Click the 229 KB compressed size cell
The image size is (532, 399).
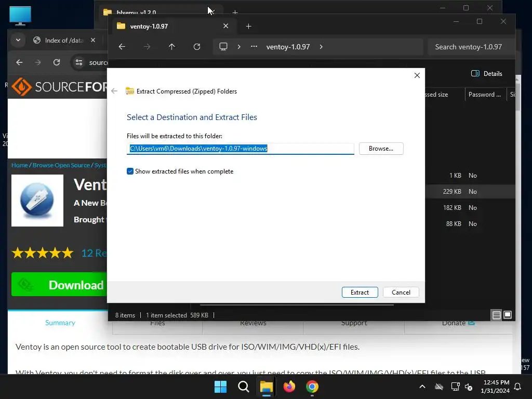pos(452,191)
